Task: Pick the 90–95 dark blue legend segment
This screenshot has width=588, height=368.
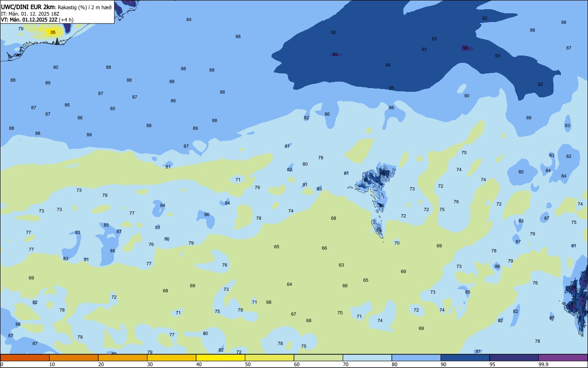Action: (465, 357)
